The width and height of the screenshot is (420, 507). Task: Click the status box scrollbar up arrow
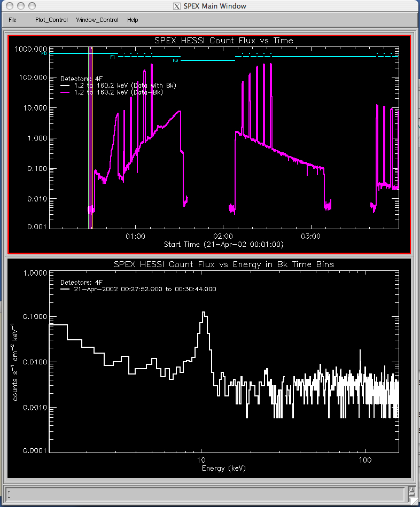pyautogui.click(x=411, y=489)
